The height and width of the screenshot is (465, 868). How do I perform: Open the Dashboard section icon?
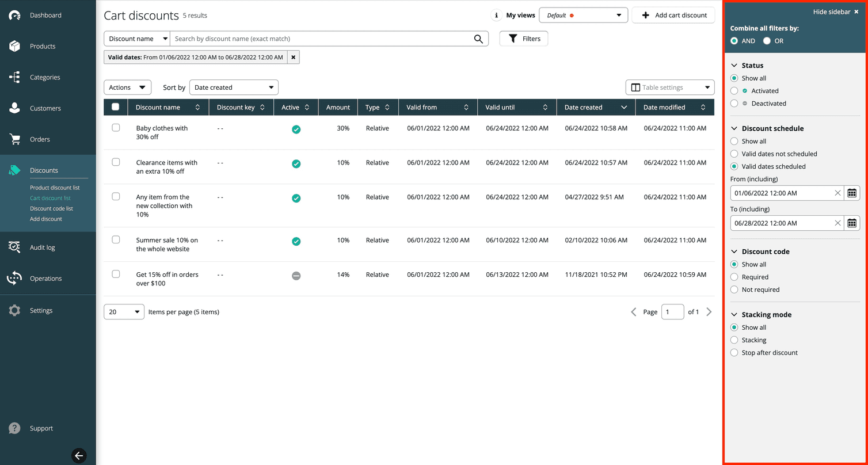[x=14, y=15]
